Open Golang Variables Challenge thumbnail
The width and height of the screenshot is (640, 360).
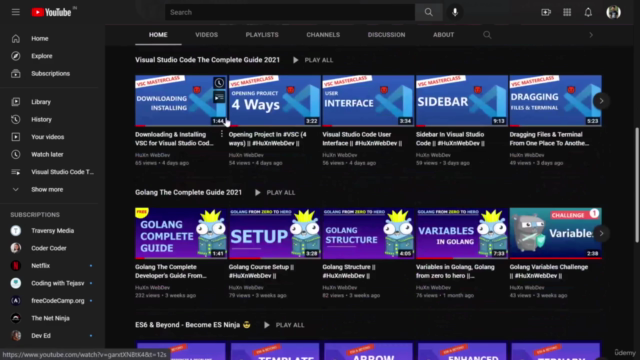tap(555, 233)
